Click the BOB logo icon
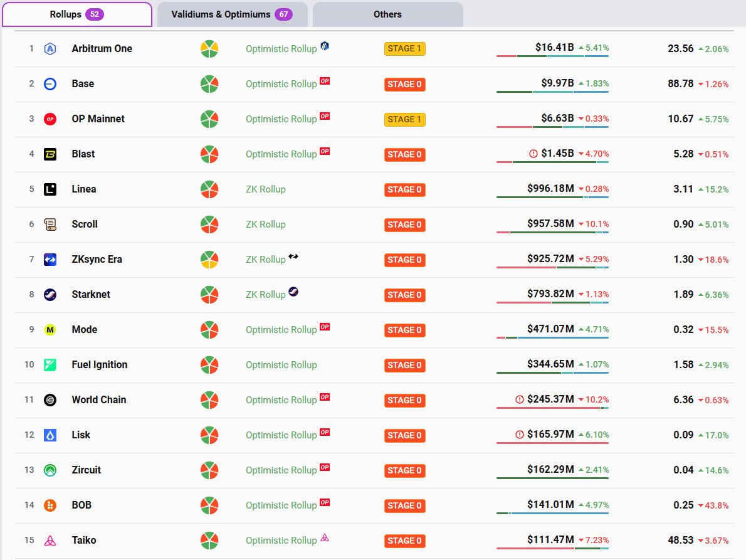 (50, 505)
